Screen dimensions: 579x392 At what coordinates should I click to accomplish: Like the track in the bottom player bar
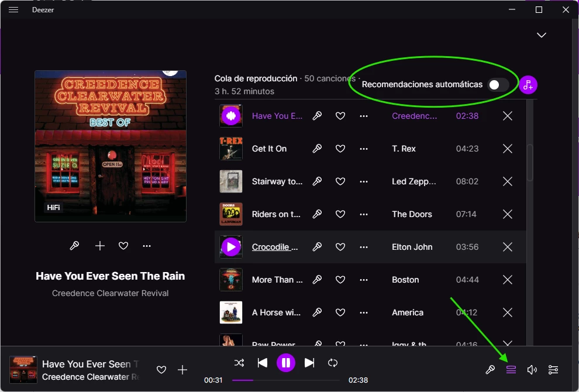point(161,370)
